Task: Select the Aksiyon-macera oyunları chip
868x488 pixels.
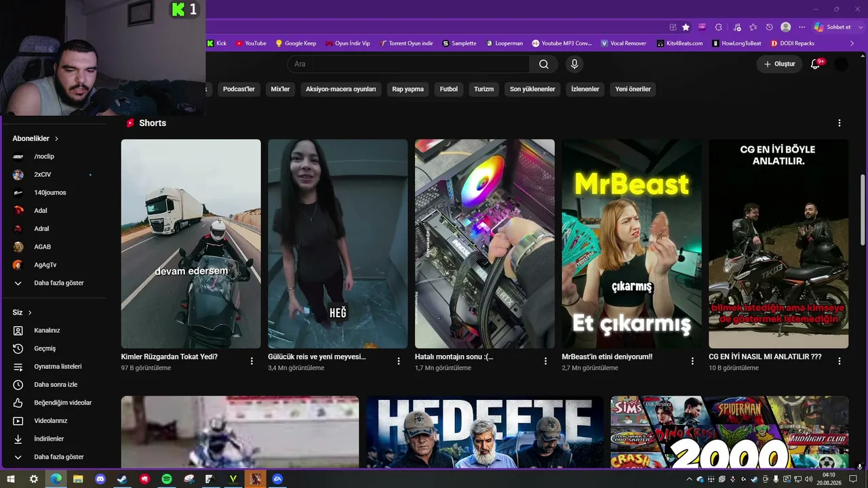Action: 340,89
